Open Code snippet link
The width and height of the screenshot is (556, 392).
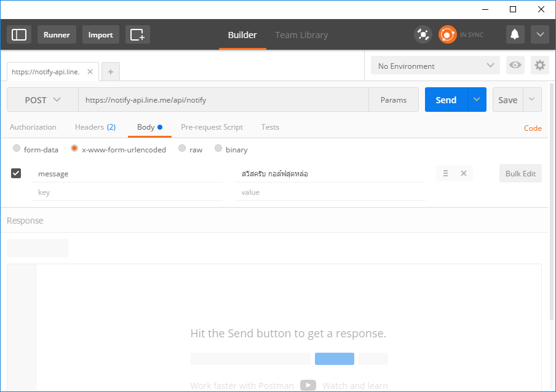point(533,128)
